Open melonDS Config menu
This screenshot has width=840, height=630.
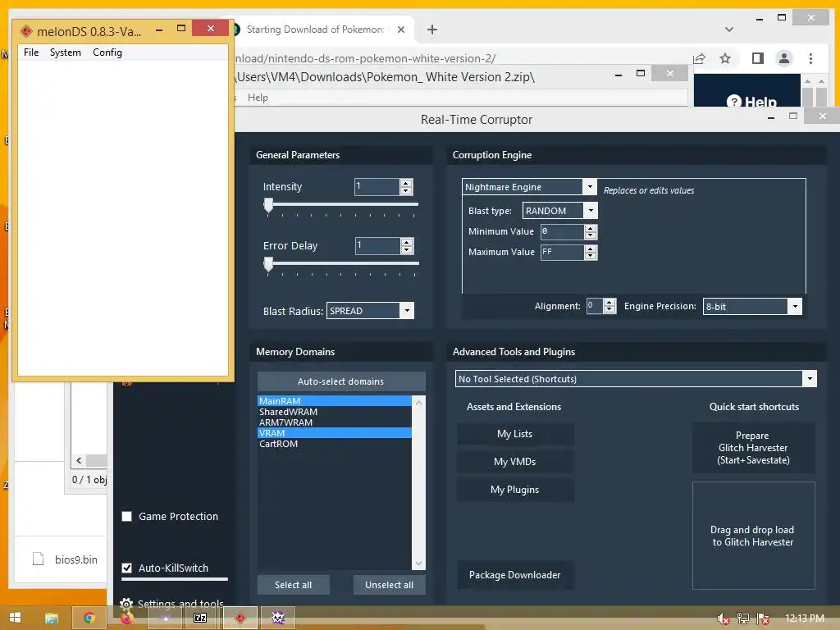(x=107, y=52)
